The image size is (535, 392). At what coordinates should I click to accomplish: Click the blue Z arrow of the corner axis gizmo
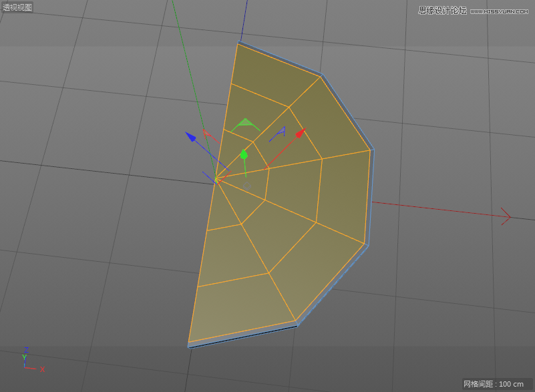click(25, 361)
